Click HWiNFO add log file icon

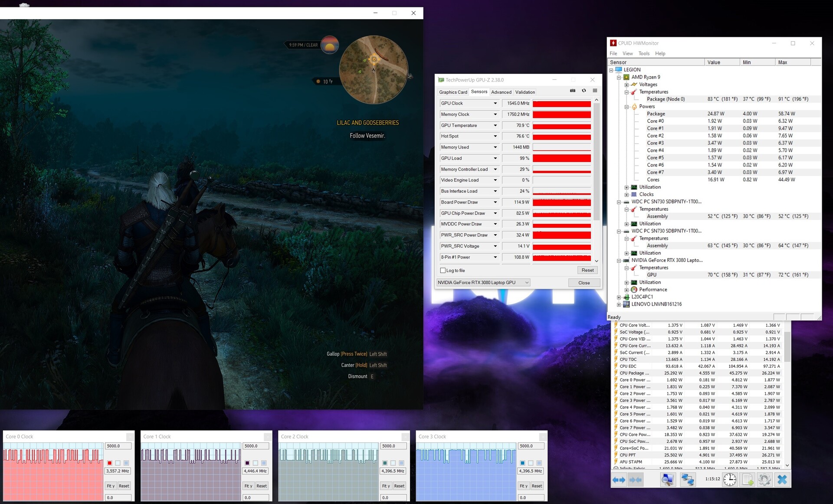pos(747,480)
